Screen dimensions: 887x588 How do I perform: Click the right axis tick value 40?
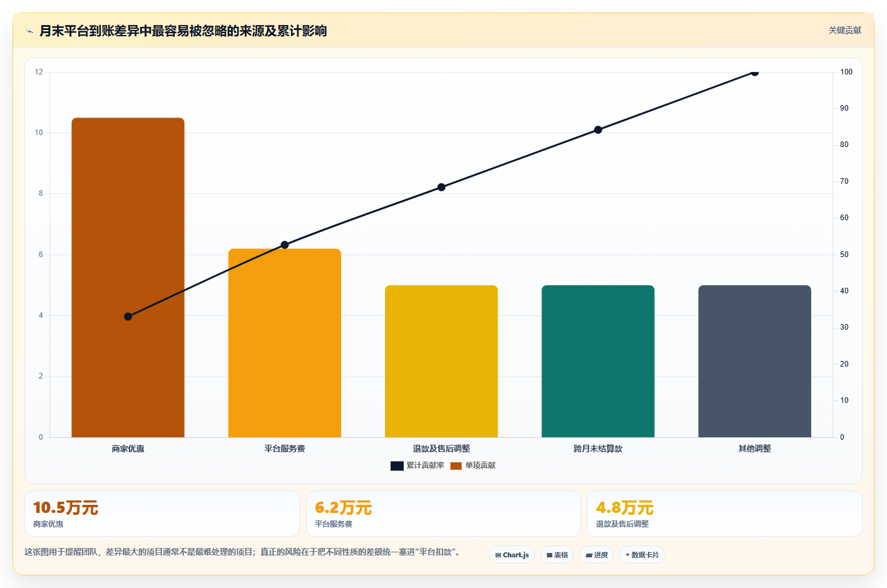(x=844, y=291)
